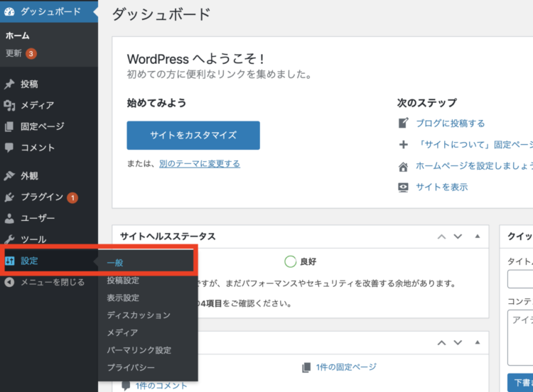Click the media icon beside メディア
The image size is (533, 392).
pos(9,105)
